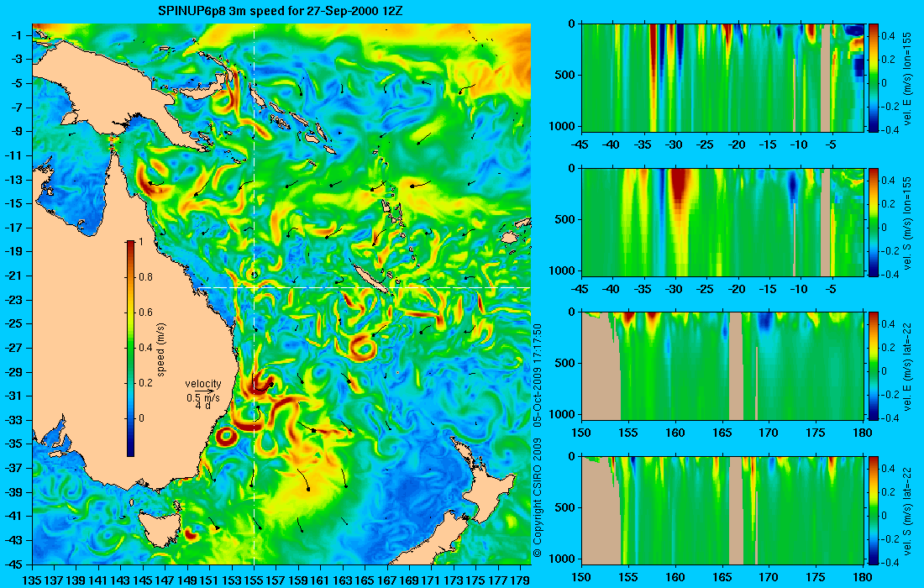
Task: Click depth tick "500" of the vel. E lon=155 panel
Action: pos(565,75)
